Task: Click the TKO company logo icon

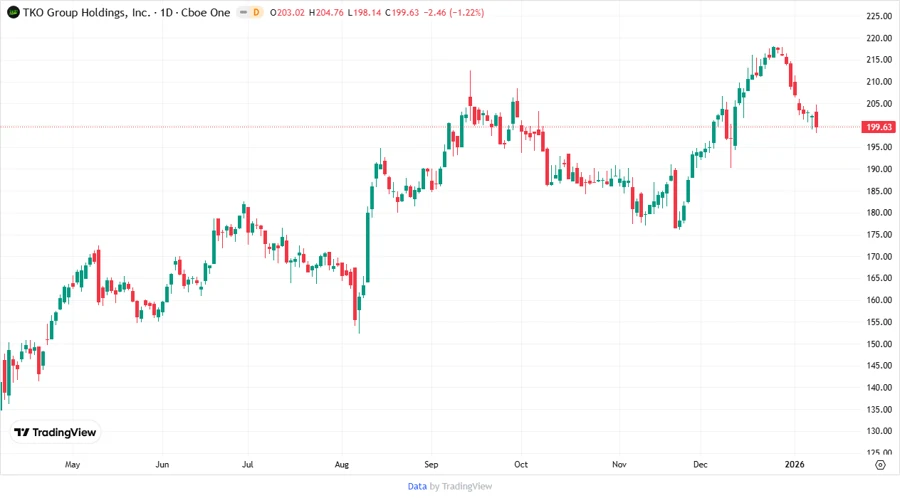Action: [13, 12]
